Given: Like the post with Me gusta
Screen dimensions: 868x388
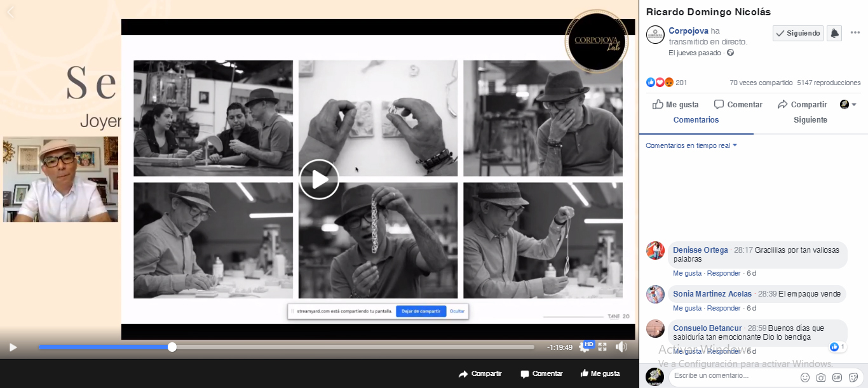Looking at the screenshot, I should (x=675, y=104).
